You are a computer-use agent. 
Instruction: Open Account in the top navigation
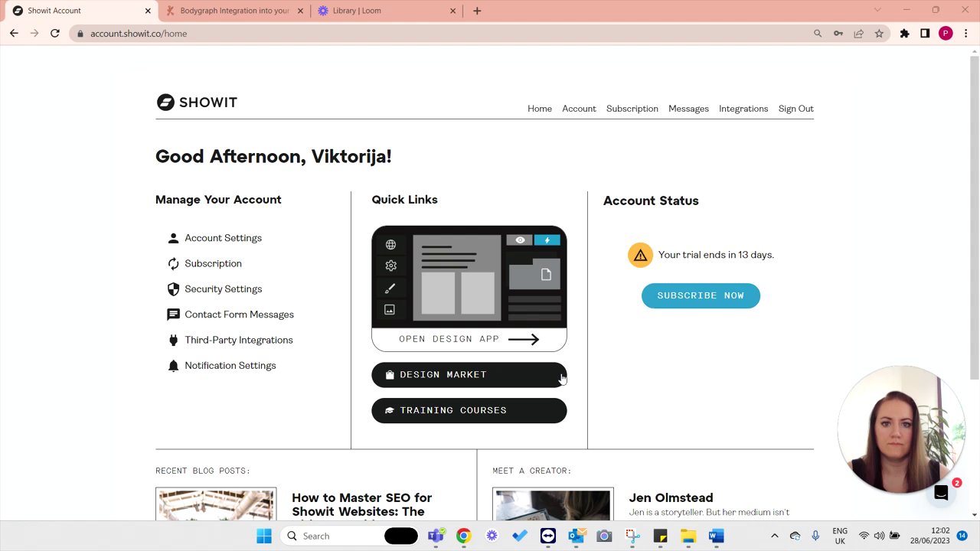pos(579,109)
